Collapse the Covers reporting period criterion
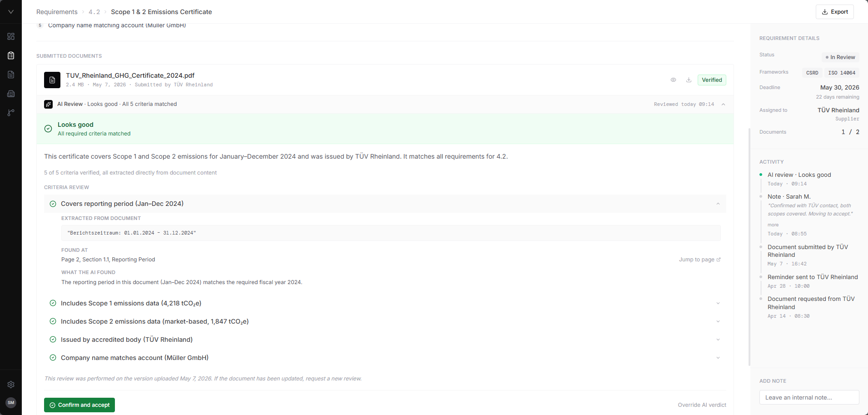Viewport: 868px width, 415px height. [x=718, y=204]
